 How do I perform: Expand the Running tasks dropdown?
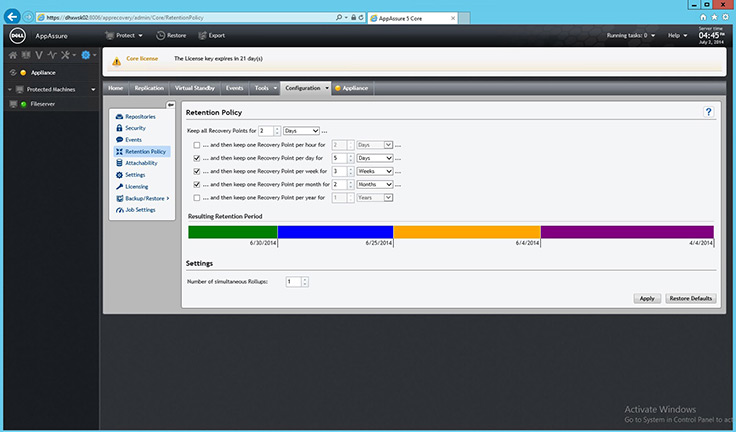point(631,35)
